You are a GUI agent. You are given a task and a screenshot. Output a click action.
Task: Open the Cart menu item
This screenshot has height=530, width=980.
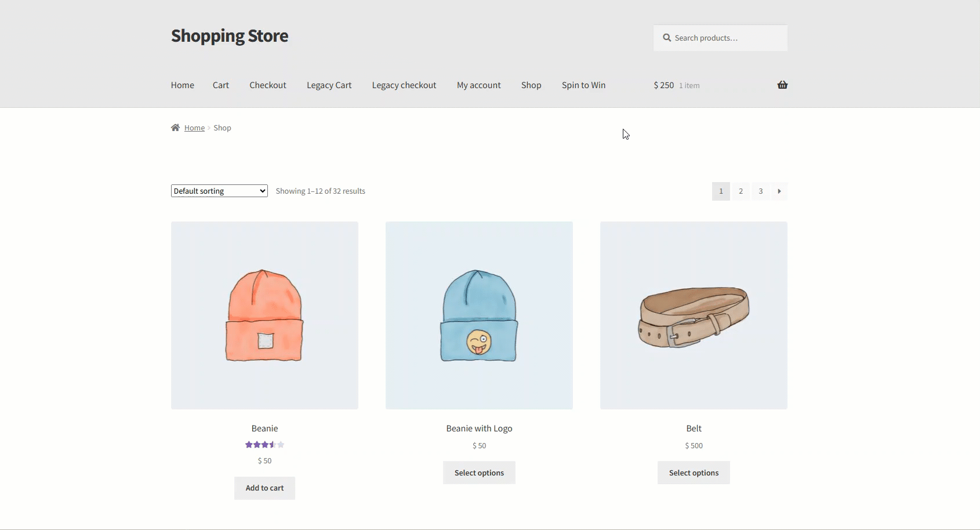coord(220,85)
